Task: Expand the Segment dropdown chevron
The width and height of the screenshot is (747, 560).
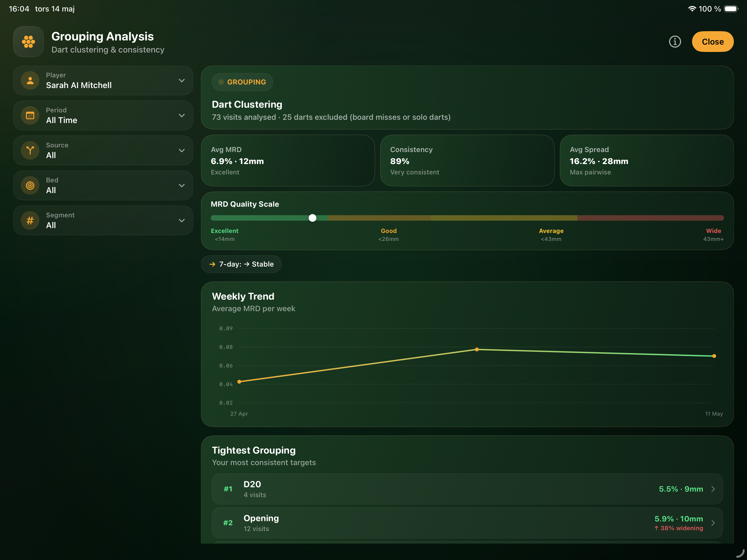Action: click(182, 221)
